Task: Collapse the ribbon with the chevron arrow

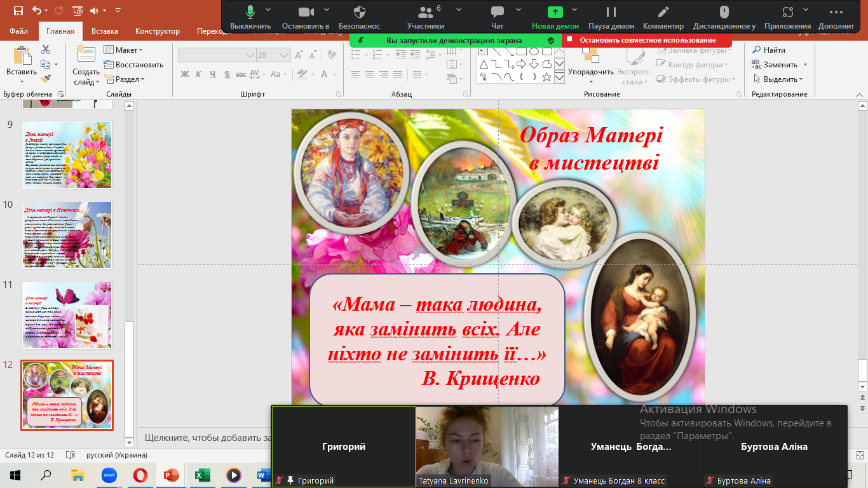Action: tap(860, 94)
